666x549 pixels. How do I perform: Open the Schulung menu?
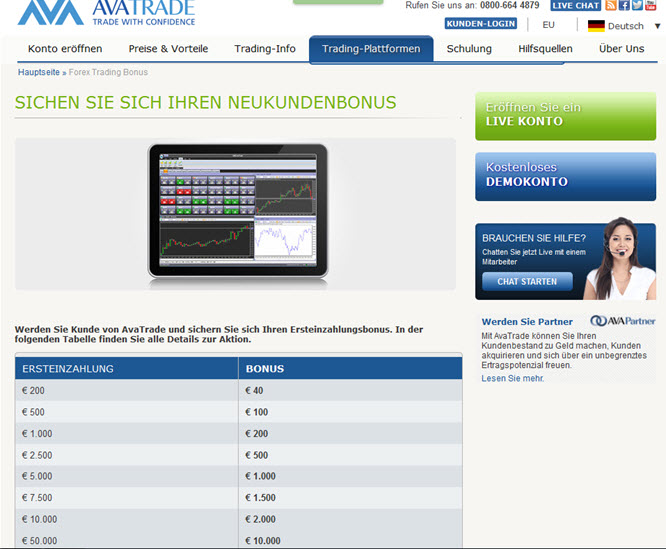coord(469,49)
